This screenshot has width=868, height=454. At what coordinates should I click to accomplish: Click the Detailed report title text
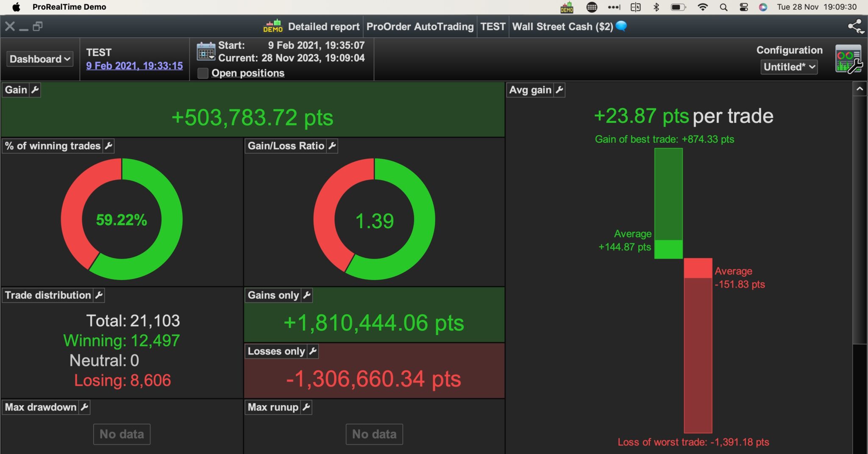[324, 27]
